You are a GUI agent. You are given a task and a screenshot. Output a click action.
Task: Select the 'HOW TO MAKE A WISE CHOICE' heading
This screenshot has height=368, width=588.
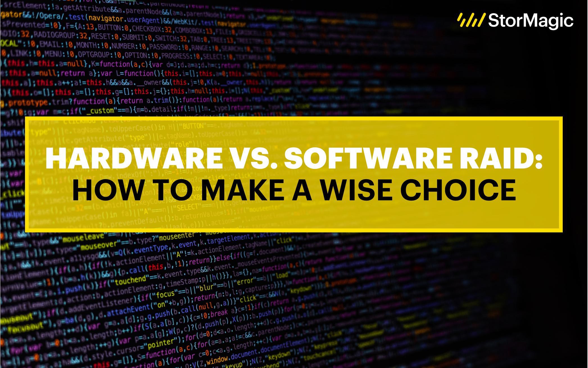coord(294,196)
